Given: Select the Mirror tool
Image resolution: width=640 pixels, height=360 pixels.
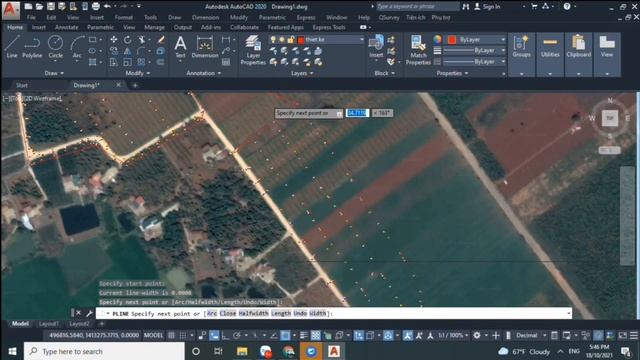Looking at the screenshot, I should (x=127, y=51).
